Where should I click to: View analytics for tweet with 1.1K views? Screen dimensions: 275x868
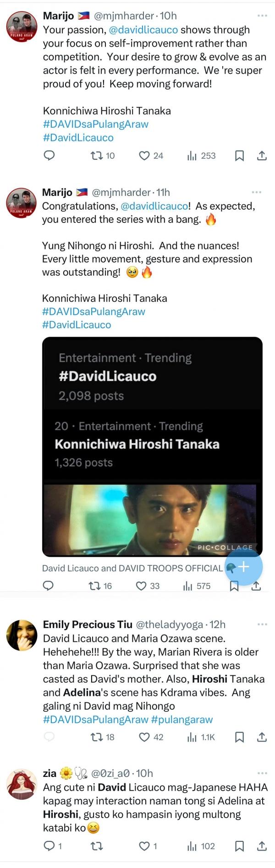click(x=201, y=737)
